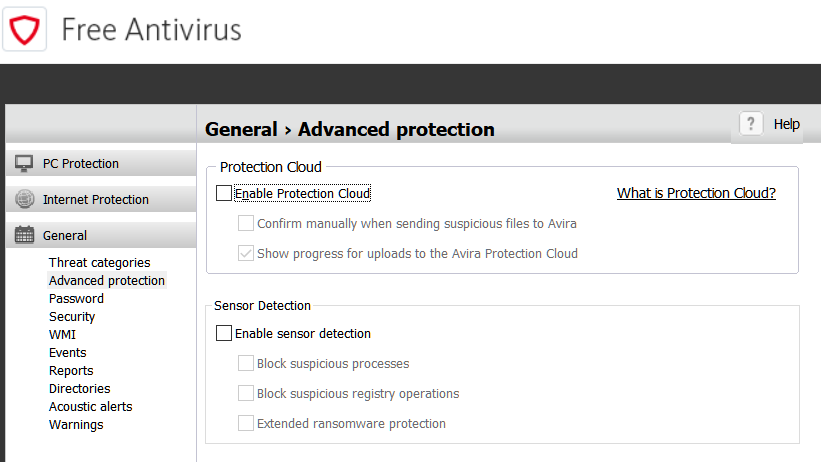Click the question mark Help icon
This screenshot has width=821, height=462.
(x=751, y=124)
